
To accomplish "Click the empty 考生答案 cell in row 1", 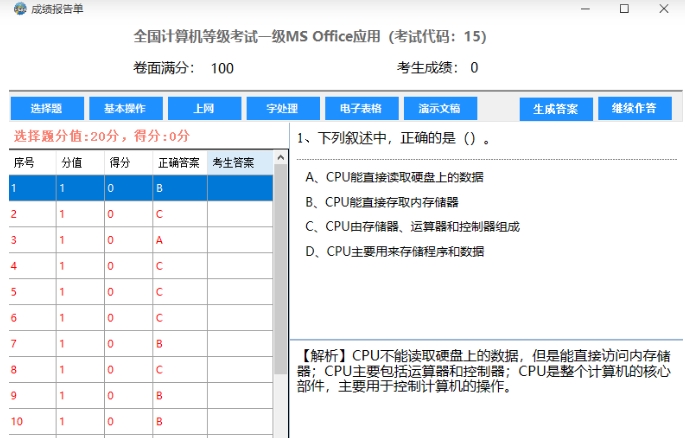I will pos(240,188).
